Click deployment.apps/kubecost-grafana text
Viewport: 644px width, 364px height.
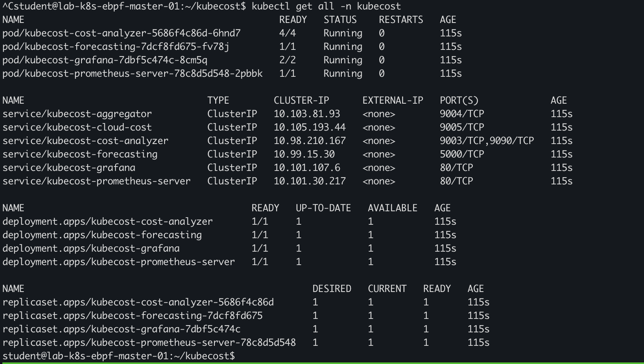click(91, 248)
